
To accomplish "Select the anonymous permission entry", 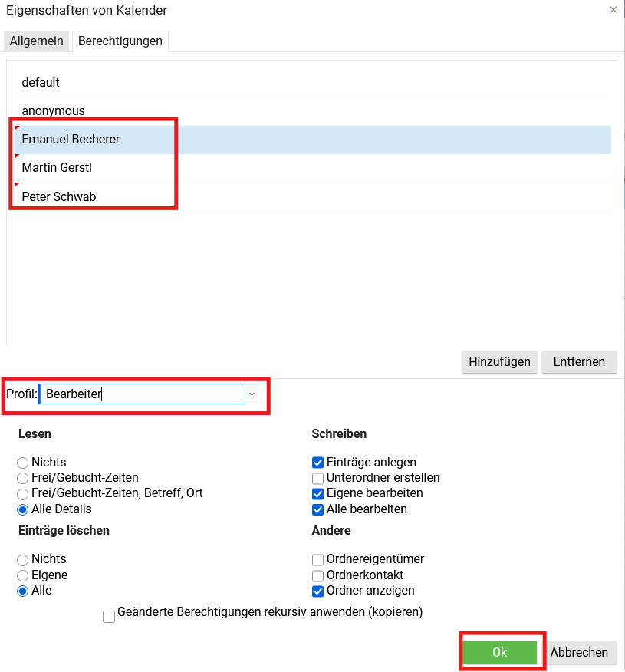I will click(53, 111).
